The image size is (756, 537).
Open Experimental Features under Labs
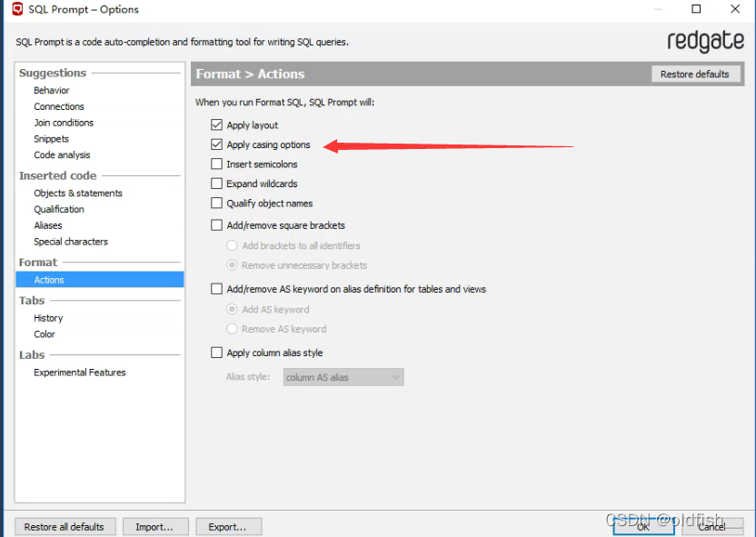tap(80, 373)
